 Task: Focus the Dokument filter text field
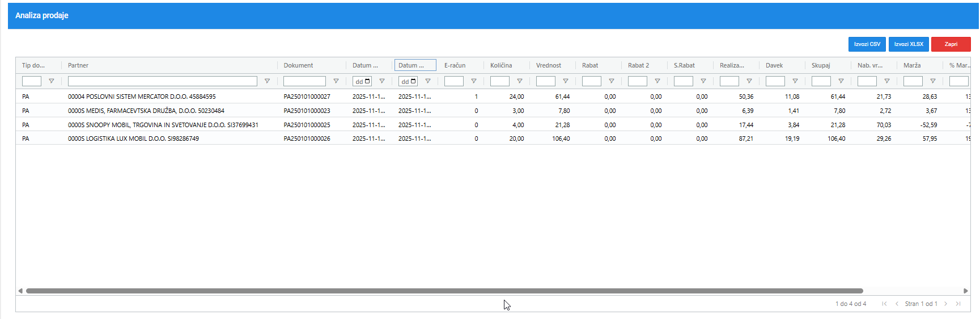pyautogui.click(x=305, y=81)
